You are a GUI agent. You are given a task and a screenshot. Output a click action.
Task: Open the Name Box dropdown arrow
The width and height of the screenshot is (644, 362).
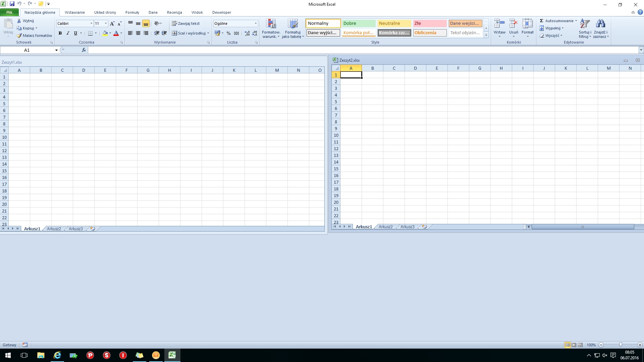[x=56, y=50]
